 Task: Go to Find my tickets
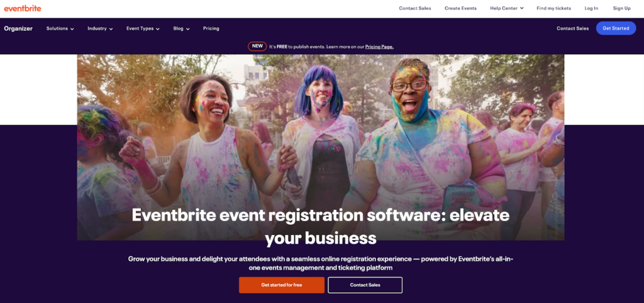tap(553, 8)
